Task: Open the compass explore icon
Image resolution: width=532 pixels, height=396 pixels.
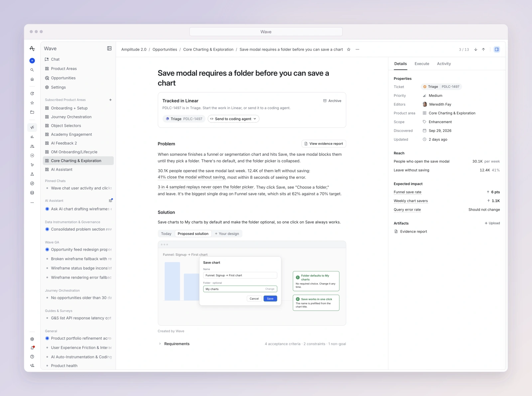Action: (32, 183)
